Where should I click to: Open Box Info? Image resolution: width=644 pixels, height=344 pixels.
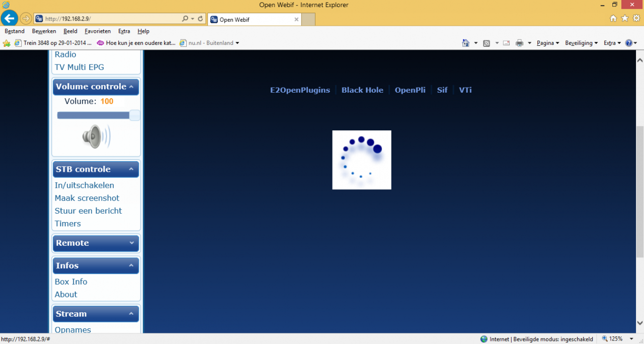click(71, 282)
